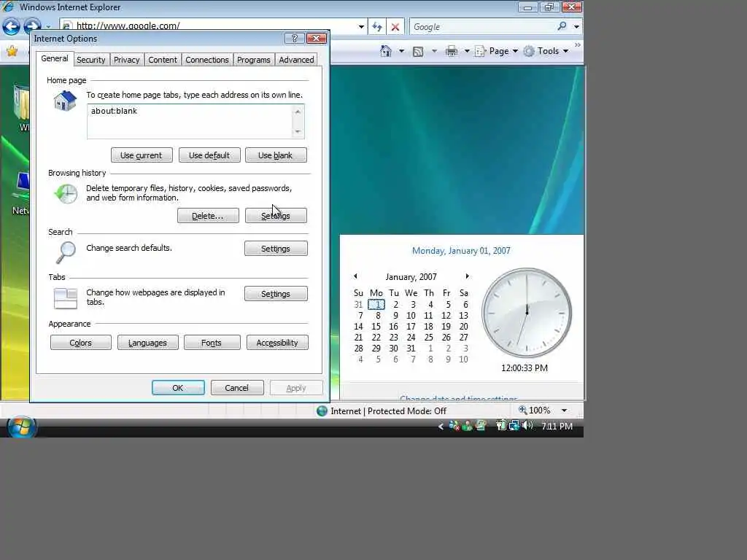
Task: Click the search magnifier in the Google box
Action: [562, 26]
